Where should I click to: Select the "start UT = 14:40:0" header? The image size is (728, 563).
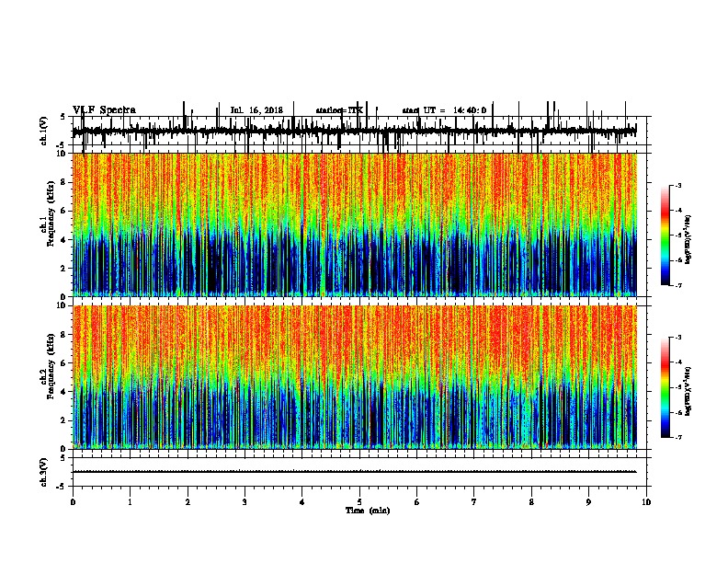(444, 110)
